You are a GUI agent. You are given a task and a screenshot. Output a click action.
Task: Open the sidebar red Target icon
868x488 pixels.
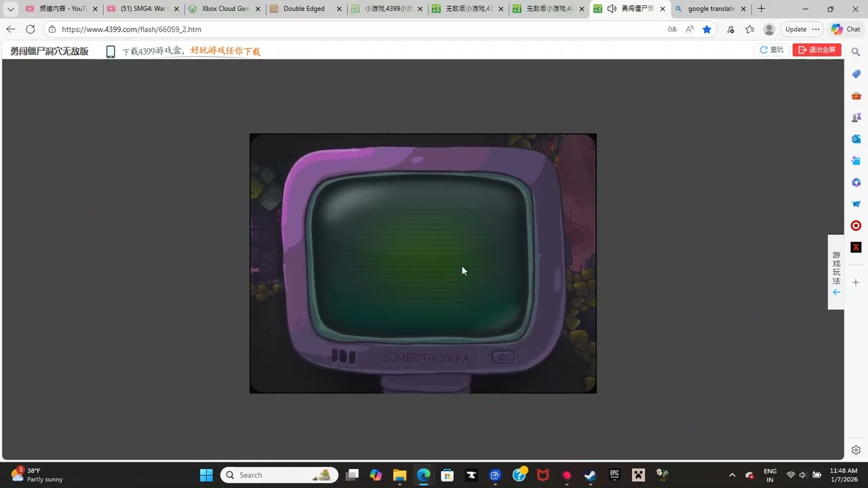(x=856, y=226)
